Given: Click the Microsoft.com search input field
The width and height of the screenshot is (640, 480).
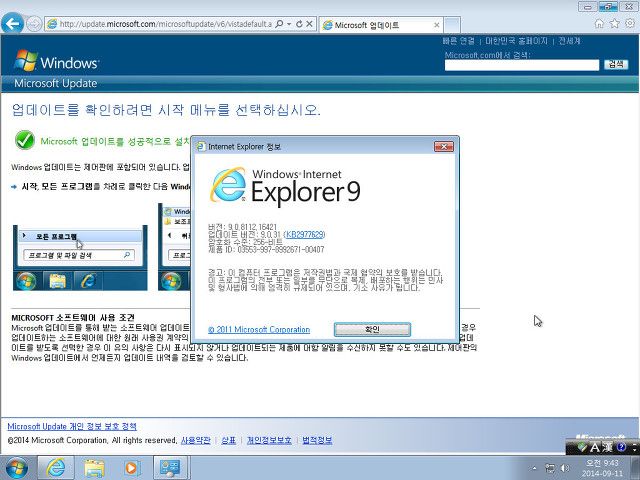Looking at the screenshot, I should point(522,65).
